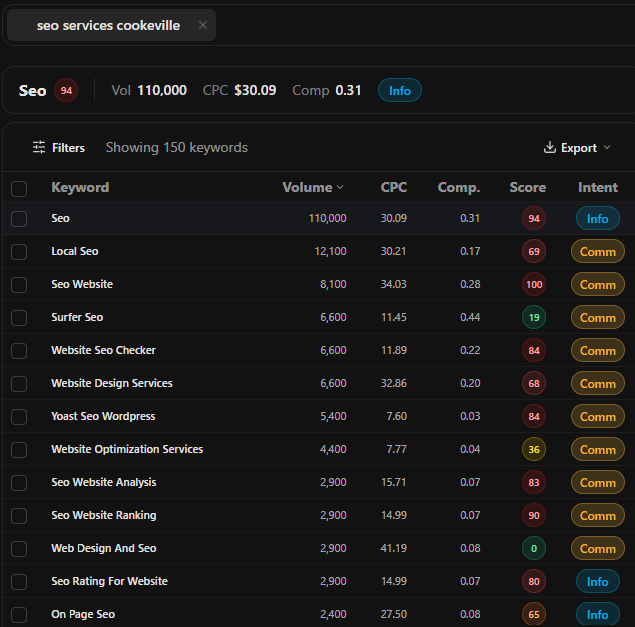Click score badge 84 for Website Seo Checker
This screenshot has width=635, height=627.
(534, 350)
